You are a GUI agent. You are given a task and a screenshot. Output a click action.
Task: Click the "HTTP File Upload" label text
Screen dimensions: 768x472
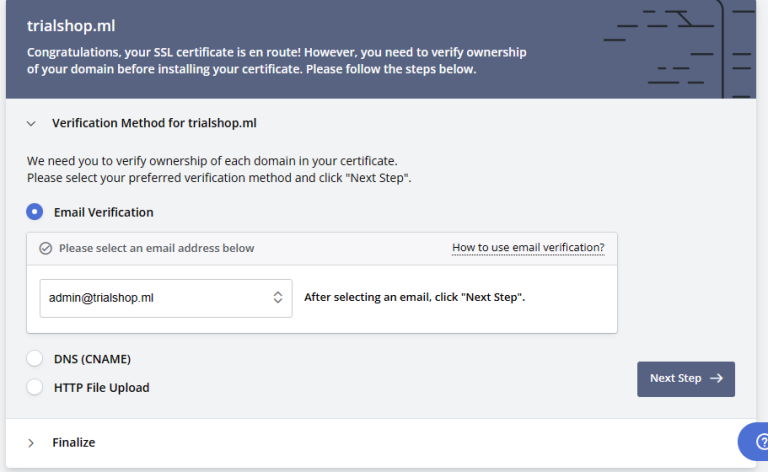click(x=101, y=387)
